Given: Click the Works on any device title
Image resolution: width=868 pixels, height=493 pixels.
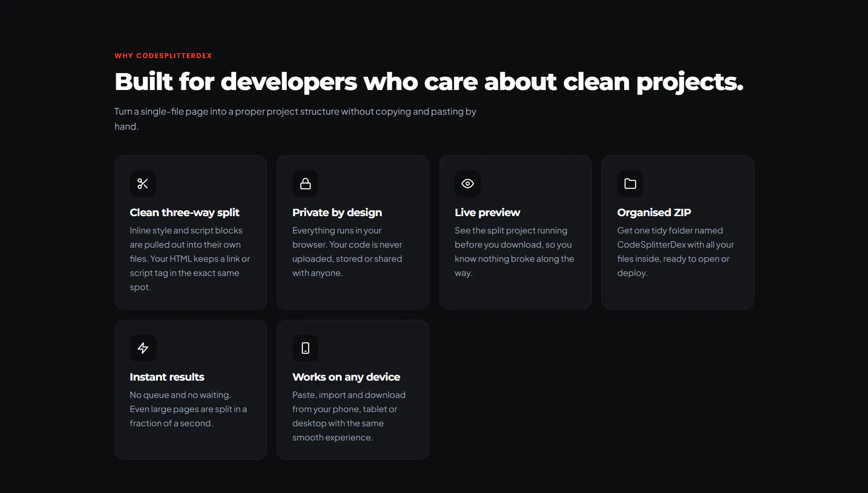Looking at the screenshot, I should click(x=346, y=377).
